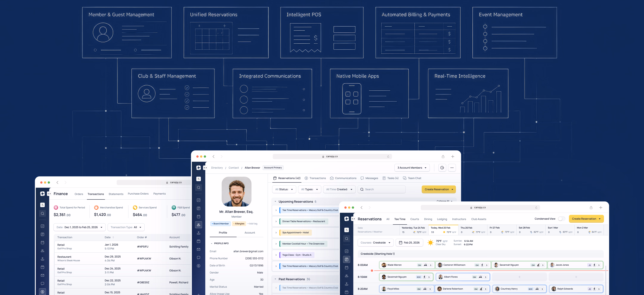Open dollar icon in the contact window sidebar
644x295 pixels.
click(199, 266)
